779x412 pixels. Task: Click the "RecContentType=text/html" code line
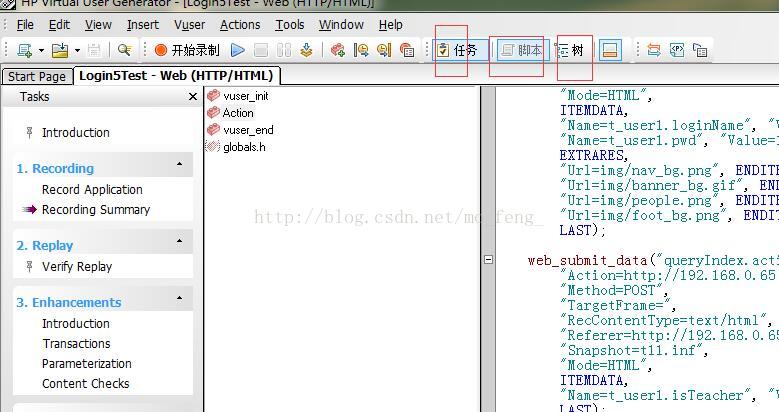666,320
